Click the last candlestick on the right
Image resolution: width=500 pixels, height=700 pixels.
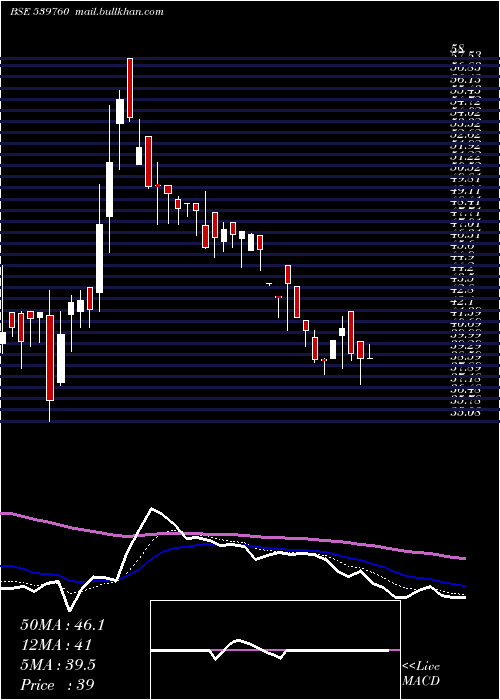(370, 352)
